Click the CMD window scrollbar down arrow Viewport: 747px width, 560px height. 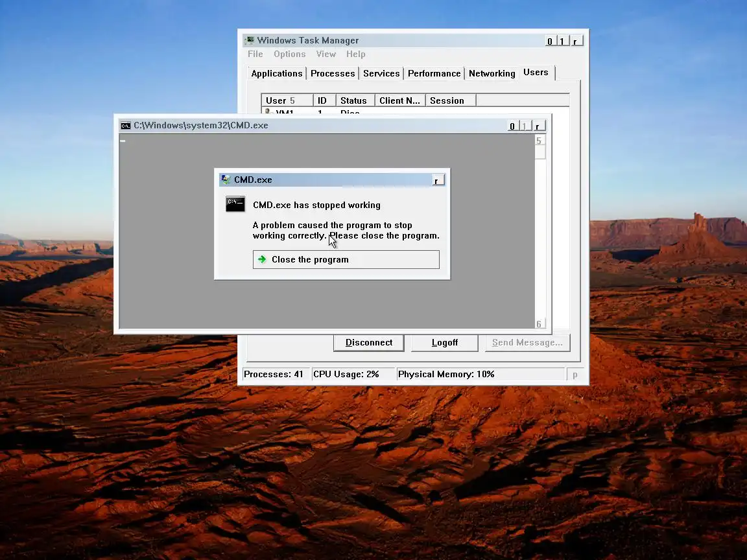pyautogui.click(x=539, y=324)
